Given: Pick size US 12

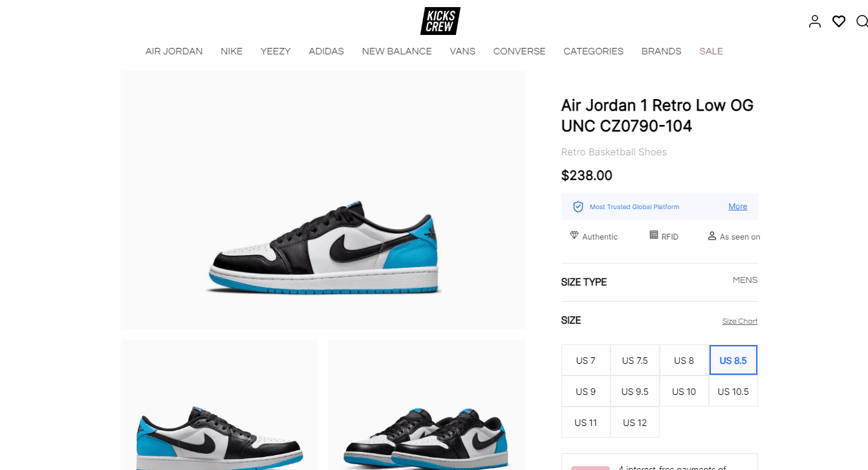Looking at the screenshot, I should tap(635, 423).
